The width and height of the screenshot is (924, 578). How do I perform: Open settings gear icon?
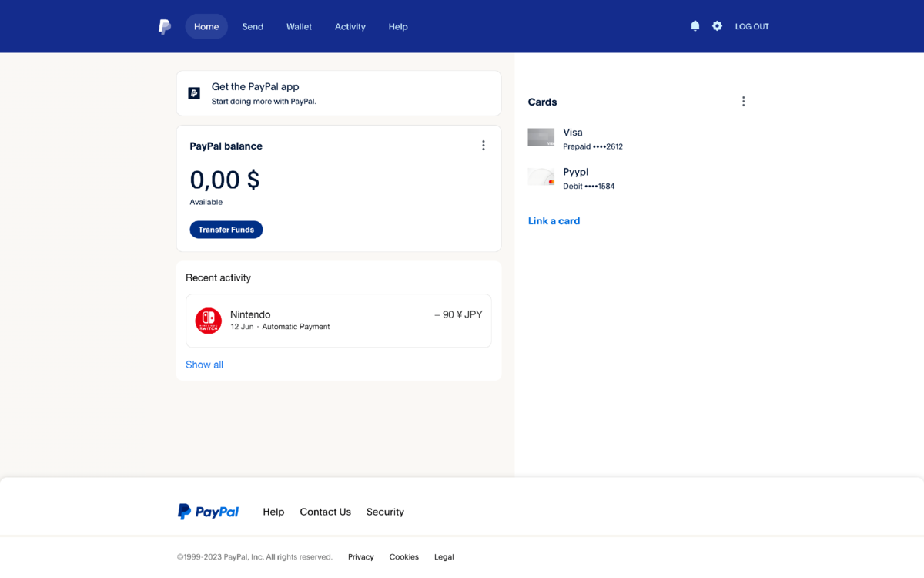coord(717,26)
